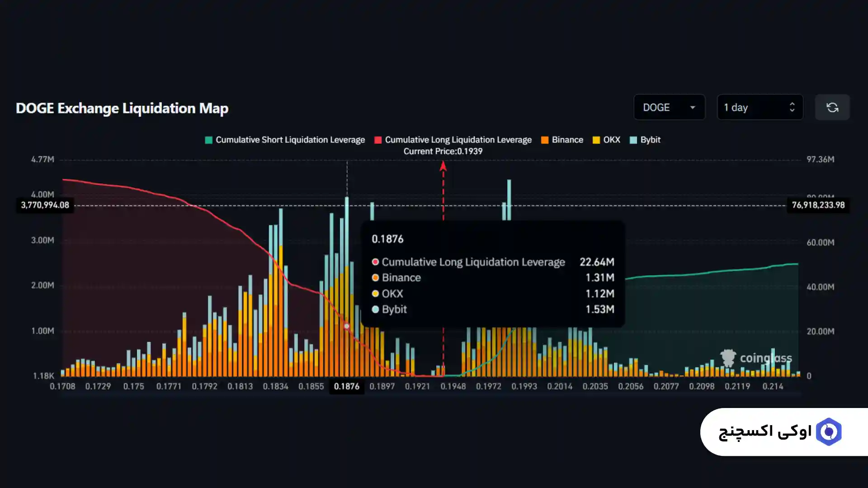The image size is (868, 488).
Task: Click the red current price arrow marker
Action: 443,166
